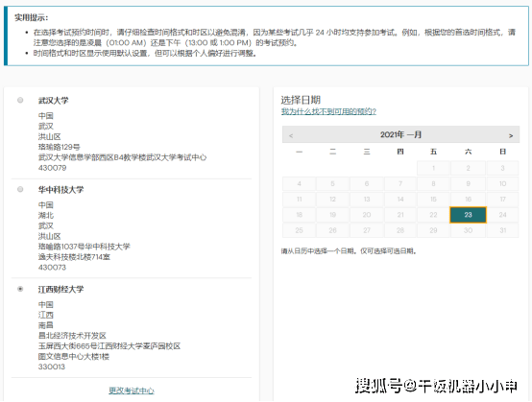The image size is (532, 402).
Task: Select the 华中科技大学 test center radio button
Action: (x=20, y=189)
